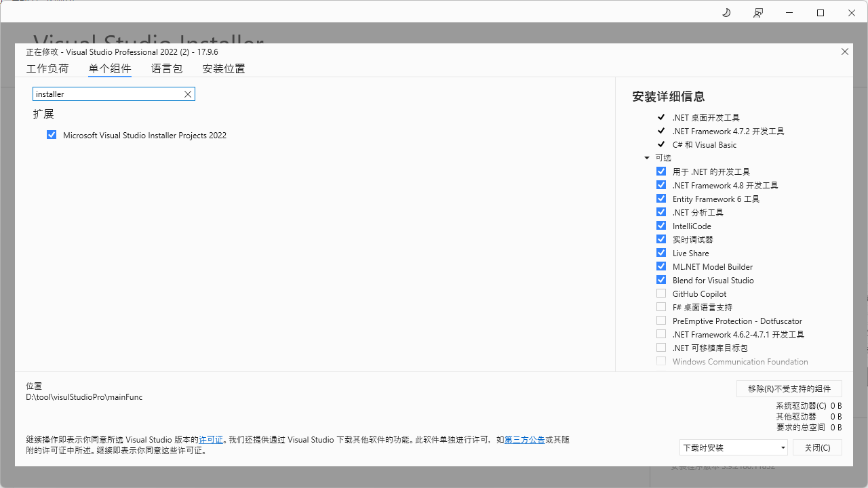Check .NET Framework 4.6.2-4.7.1 开发工具
The width and height of the screenshot is (868, 488).
[x=661, y=334]
